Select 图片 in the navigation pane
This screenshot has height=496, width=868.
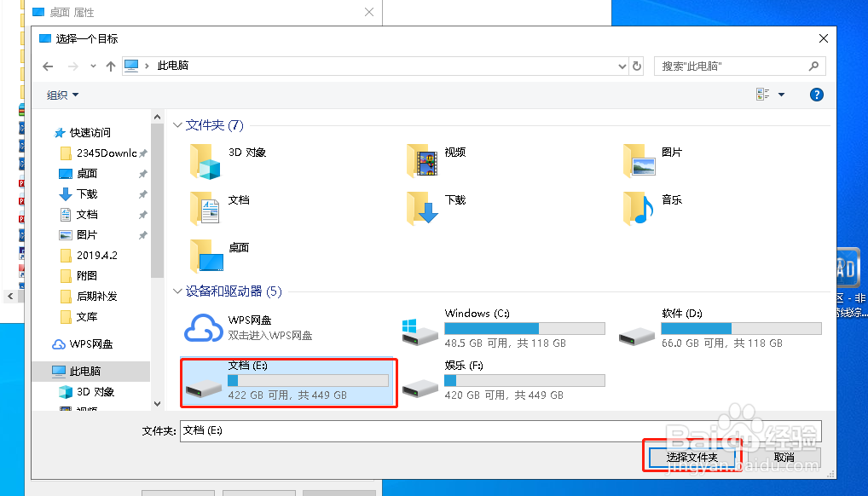pos(87,235)
